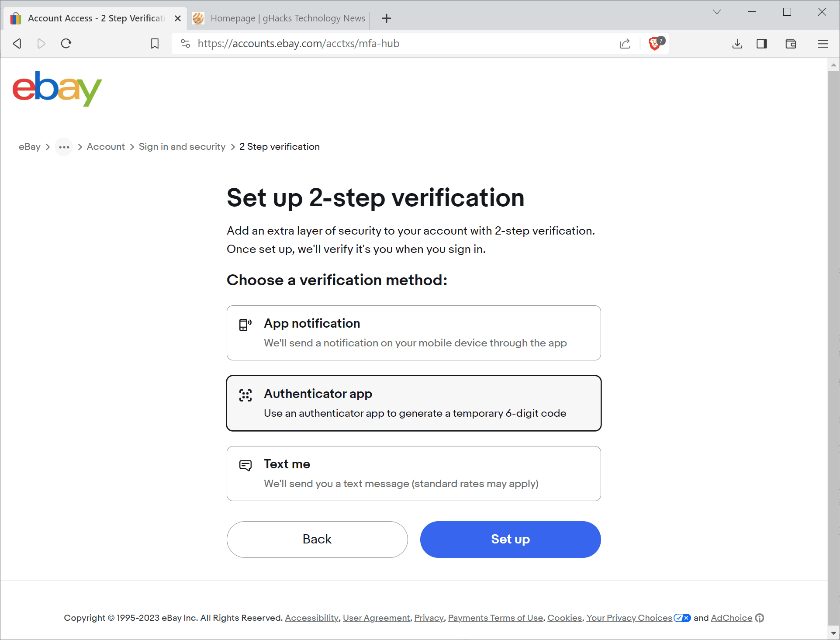840x640 pixels.
Task: Click the Back button
Action: point(317,539)
